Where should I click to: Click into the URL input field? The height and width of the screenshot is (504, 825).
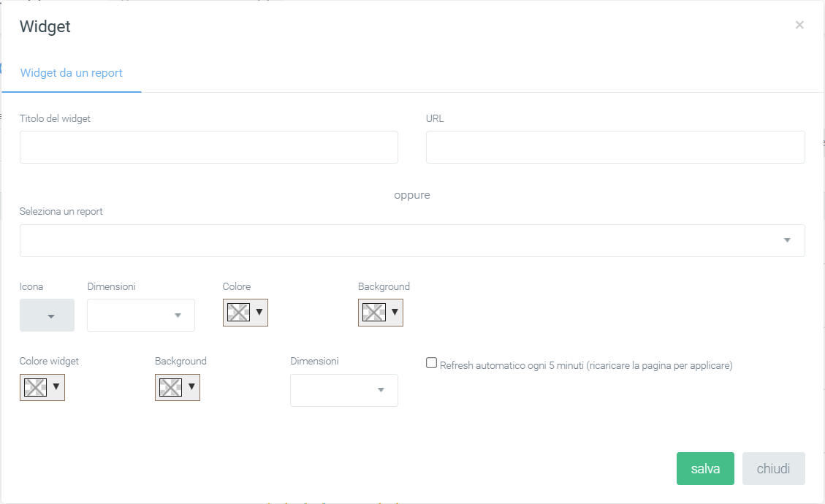tap(615, 148)
